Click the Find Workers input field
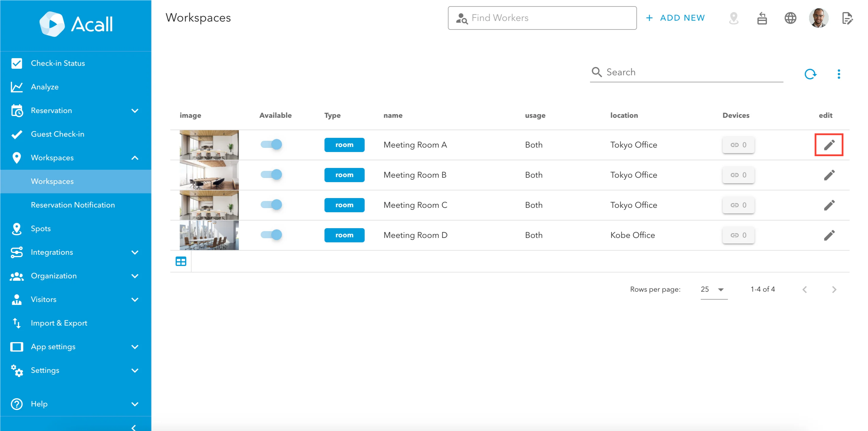Viewport: 868px width, 431px height. click(x=542, y=18)
